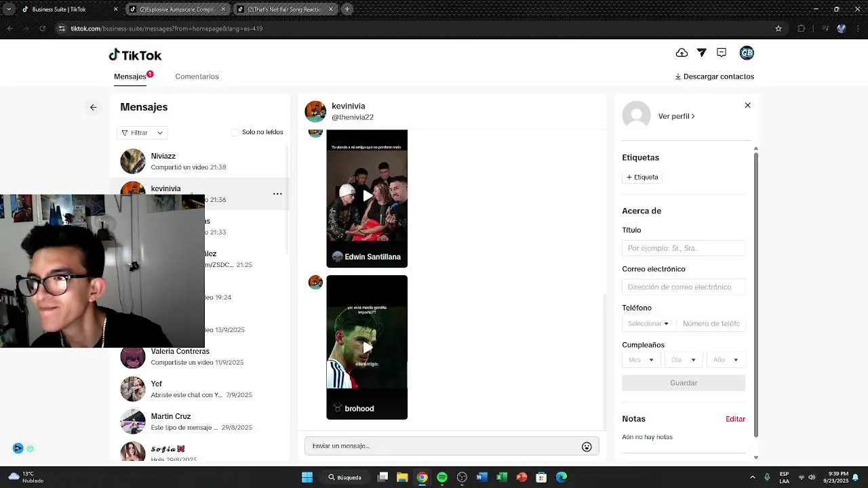Image resolution: width=868 pixels, height=488 pixels.
Task: Open File Explorer from the taskbar
Action: (x=402, y=477)
